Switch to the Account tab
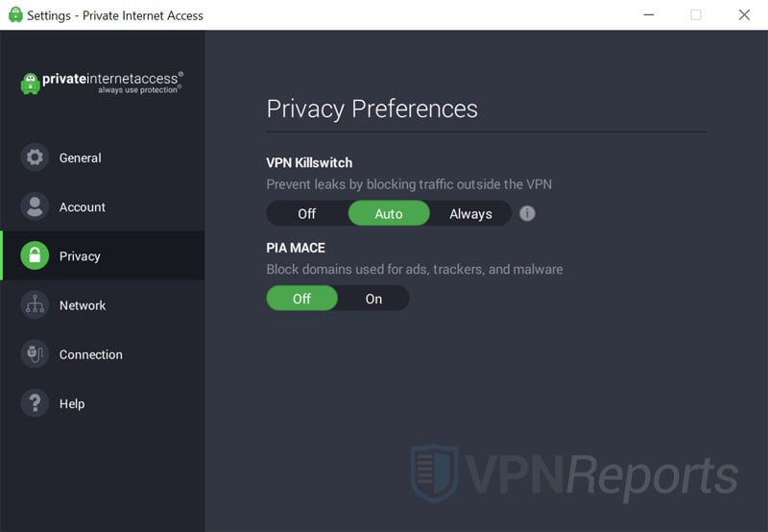This screenshot has width=768, height=532. [x=83, y=206]
